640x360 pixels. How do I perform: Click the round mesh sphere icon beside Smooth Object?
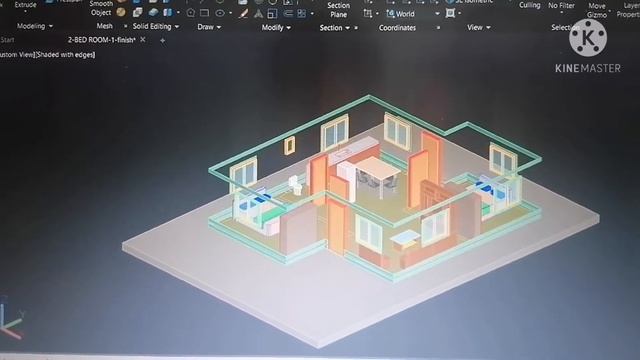(x=121, y=12)
